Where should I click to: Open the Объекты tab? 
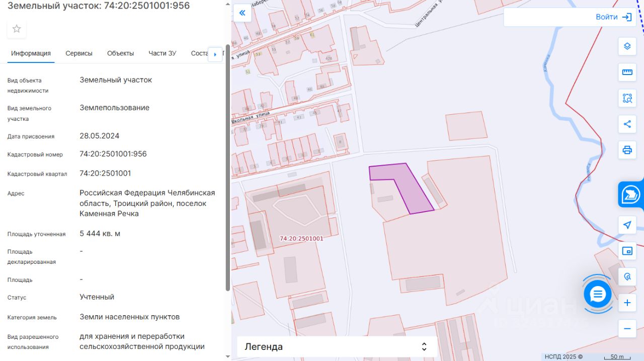[120, 53]
